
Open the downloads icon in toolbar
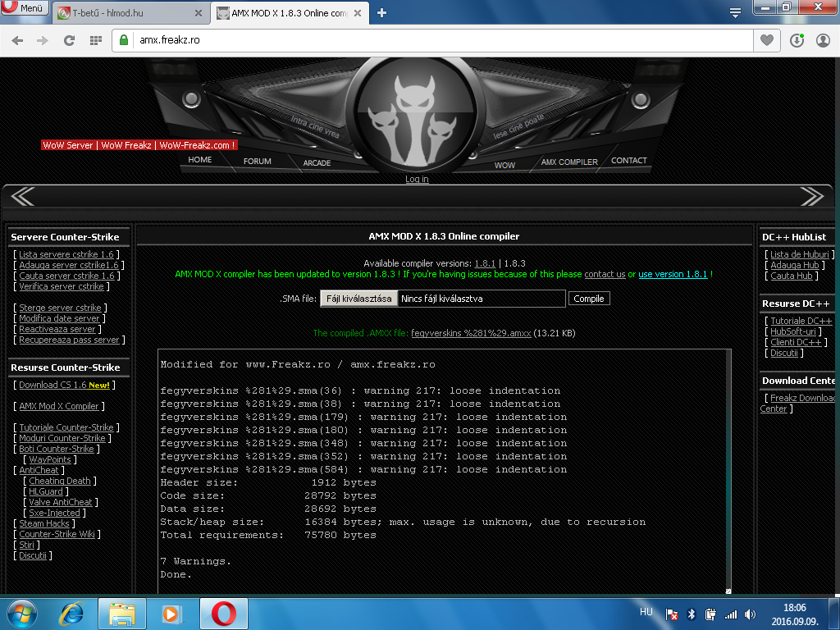coord(797,40)
